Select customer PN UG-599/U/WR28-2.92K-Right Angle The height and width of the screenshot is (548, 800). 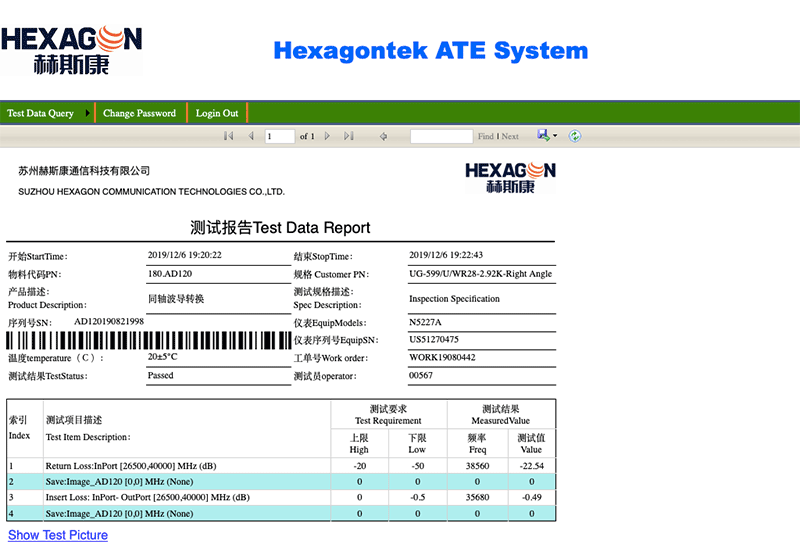(481, 274)
